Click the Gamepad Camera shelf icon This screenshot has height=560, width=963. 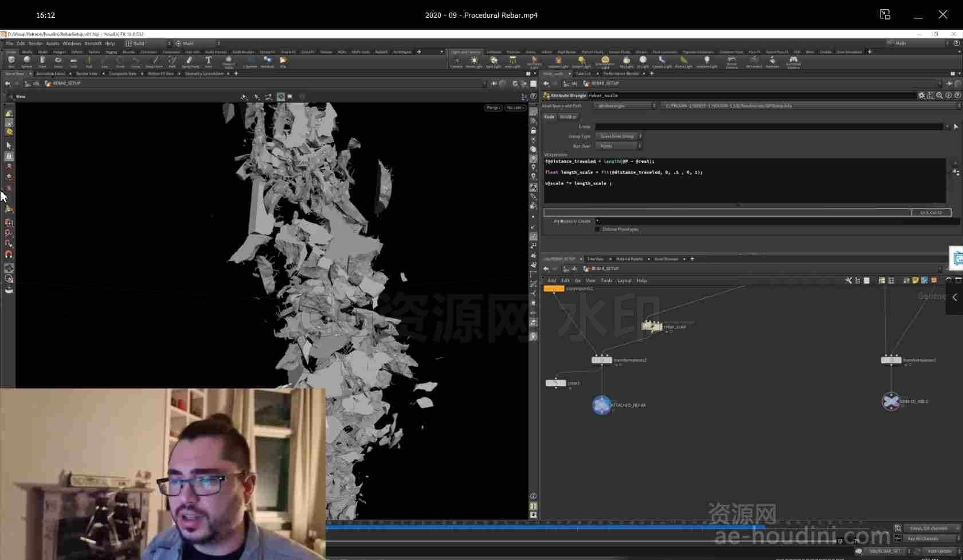click(x=793, y=61)
